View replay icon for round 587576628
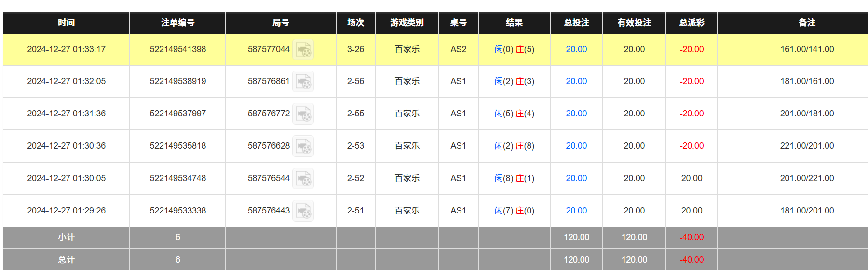Image resolution: width=868 pixels, height=270 pixels. pos(303,146)
